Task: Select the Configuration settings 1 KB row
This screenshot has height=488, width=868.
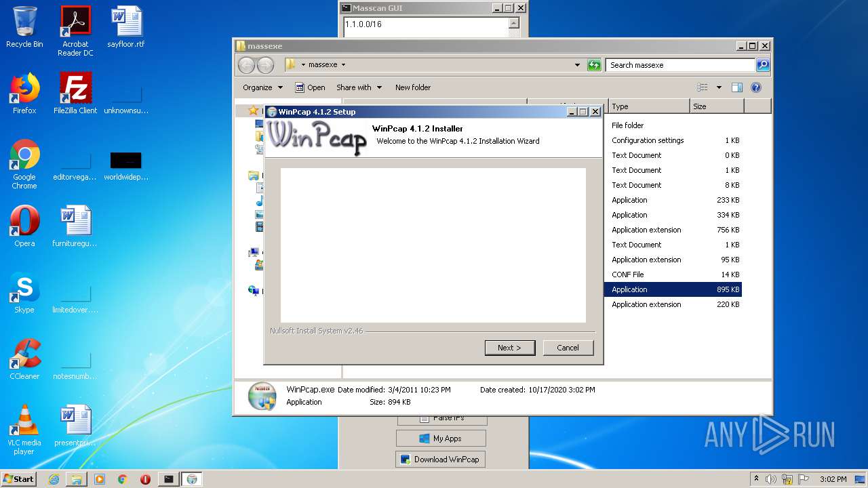Action: pos(673,140)
